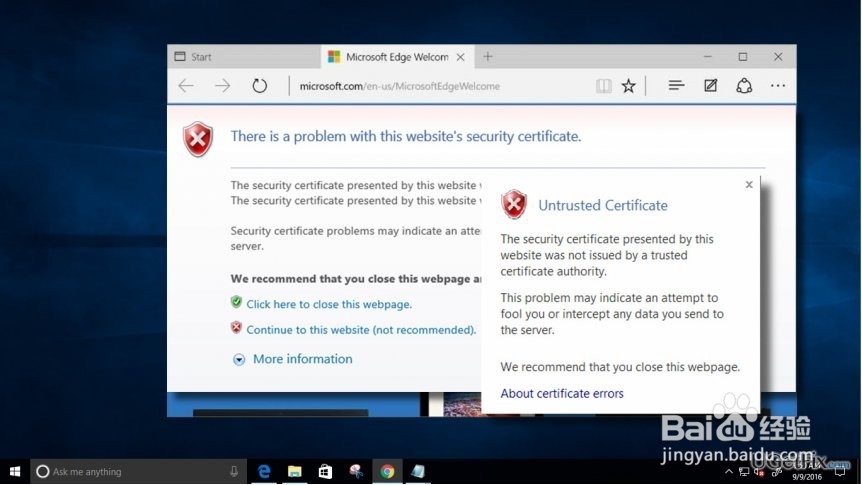This screenshot has width=862, height=485.
Task: Go back using the Edge back arrow
Action: [x=186, y=86]
